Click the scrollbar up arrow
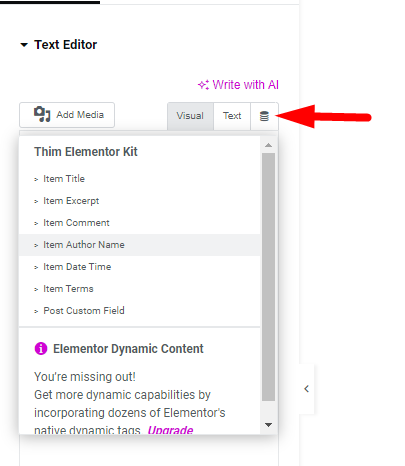The height and width of the screenshot is (466, 405). click(268, 145)
